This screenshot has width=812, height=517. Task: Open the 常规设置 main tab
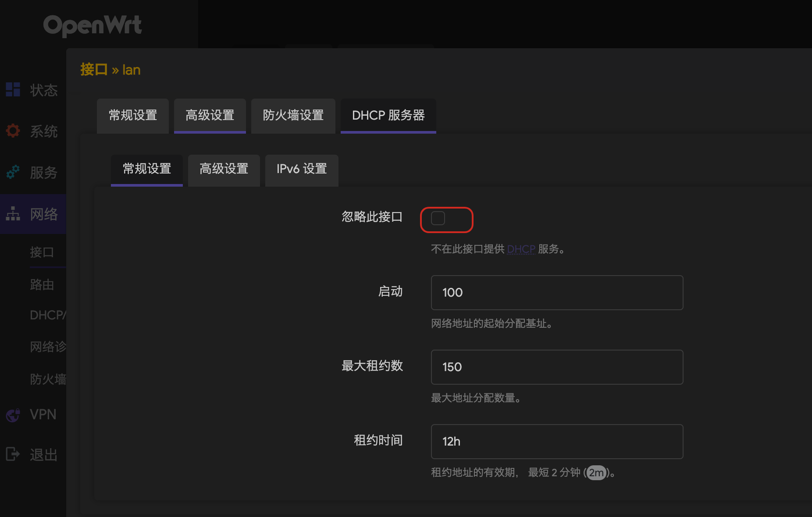click(x=132, y=116)
